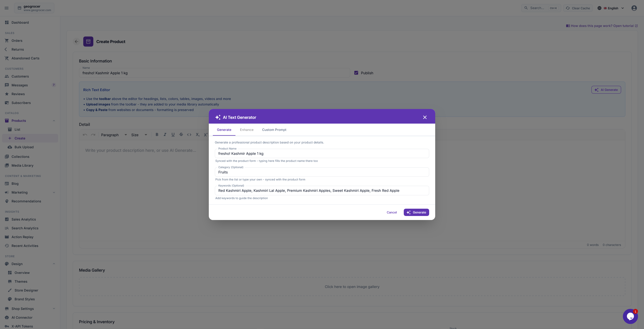Viewport: 644px width, 329px height.
Task: Open Media Library in the sidebar
Action: pyautogui.click(x=30, y=165)
